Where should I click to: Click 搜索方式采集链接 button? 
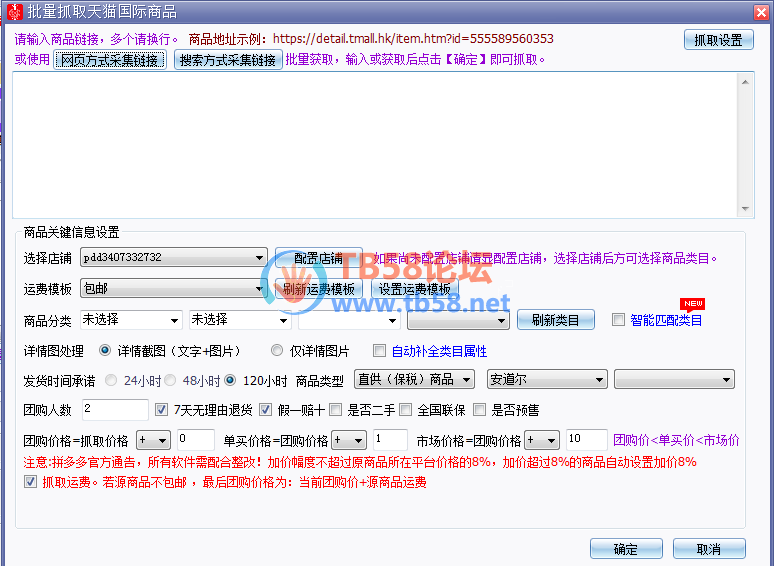pos(227,60)
